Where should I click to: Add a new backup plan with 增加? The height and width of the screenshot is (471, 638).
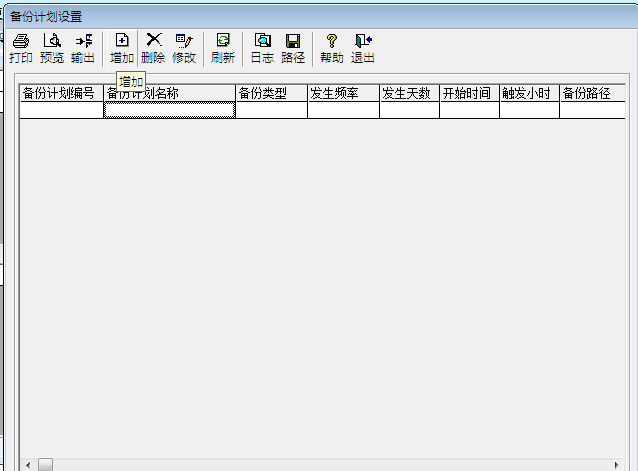point(122,48)
